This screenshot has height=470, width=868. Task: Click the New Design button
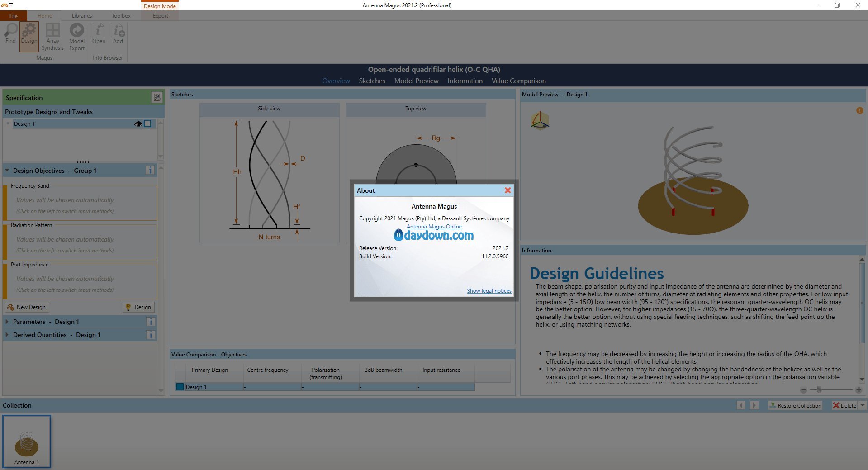point(27,307)
